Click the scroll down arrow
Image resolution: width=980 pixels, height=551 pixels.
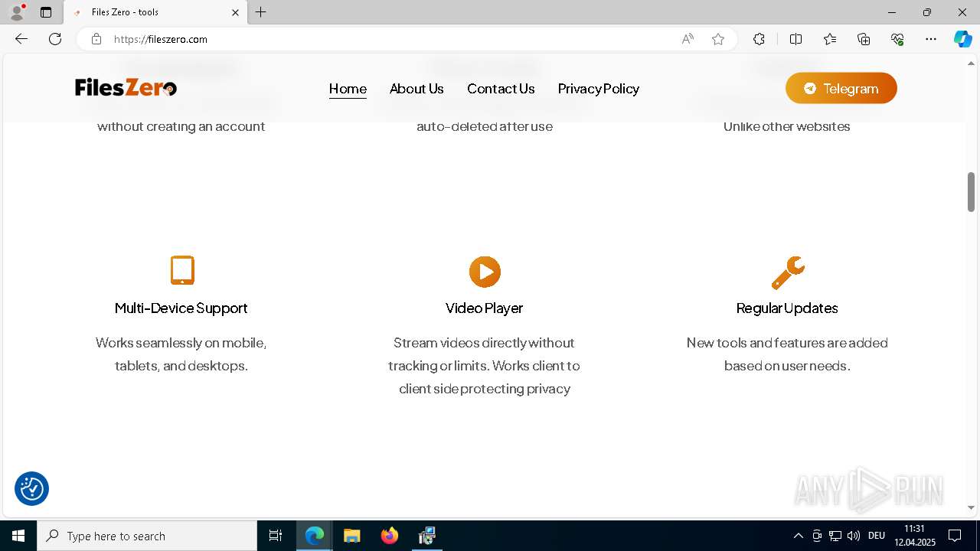[971, 507]
